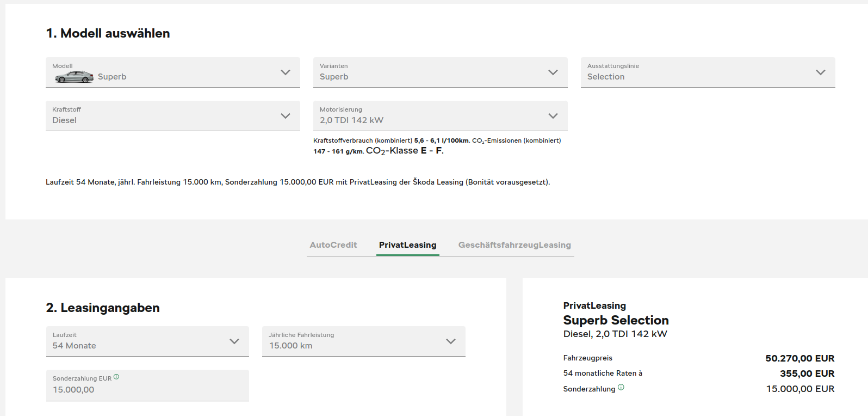This screenshot has width=868, height=416.
Task: Select the monthly rate 355,00 EUR
Action: point(807,374)
